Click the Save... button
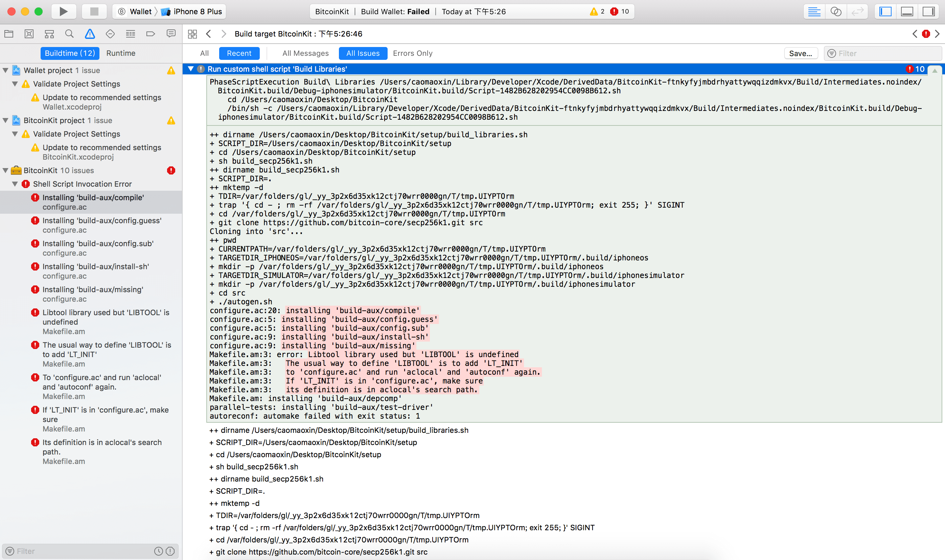This screenshot has width=945, height=560. [x=801, y=53]
